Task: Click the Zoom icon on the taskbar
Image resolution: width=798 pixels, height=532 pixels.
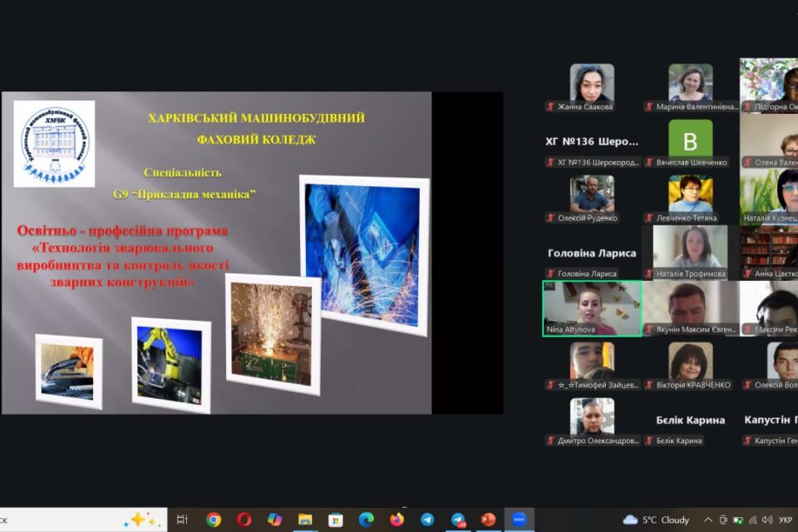Action: 519,520
